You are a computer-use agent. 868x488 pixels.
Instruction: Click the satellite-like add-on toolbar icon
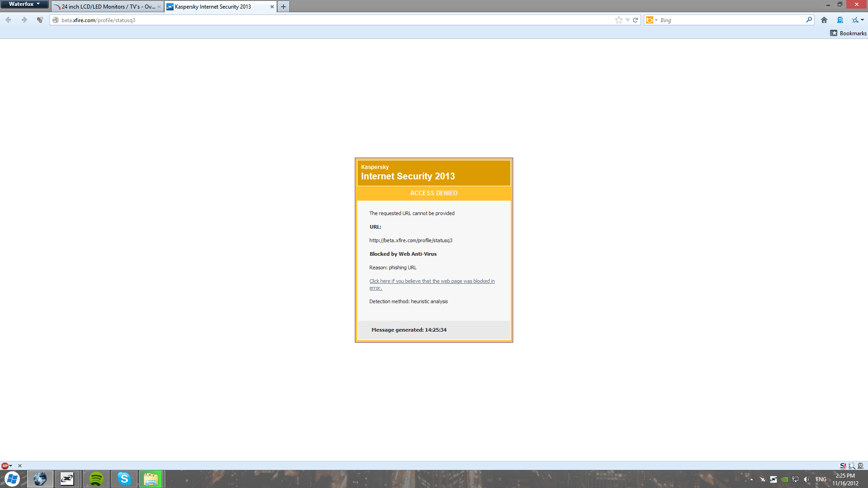tap(855, 20)
